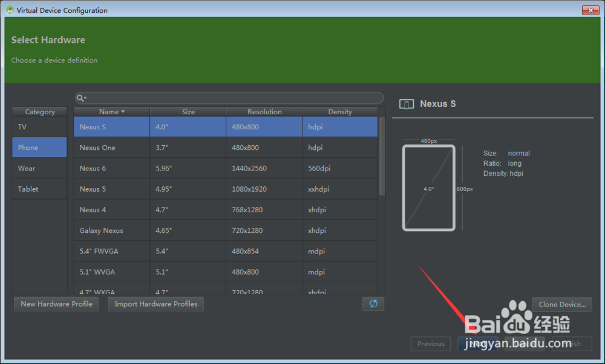The image size is (605, 364).
Task: Click the Category column header
Action: [x=39, y=112]
